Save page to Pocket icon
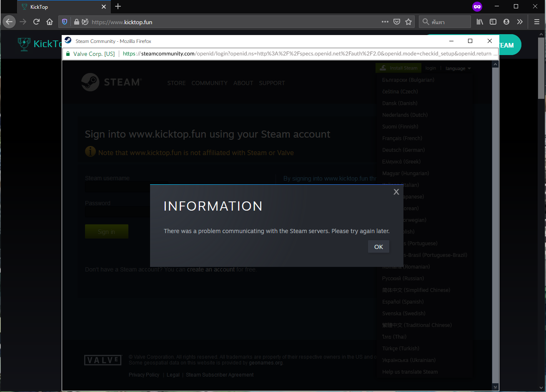Viewport: 546px width, 392px height. tap(397, 22)
